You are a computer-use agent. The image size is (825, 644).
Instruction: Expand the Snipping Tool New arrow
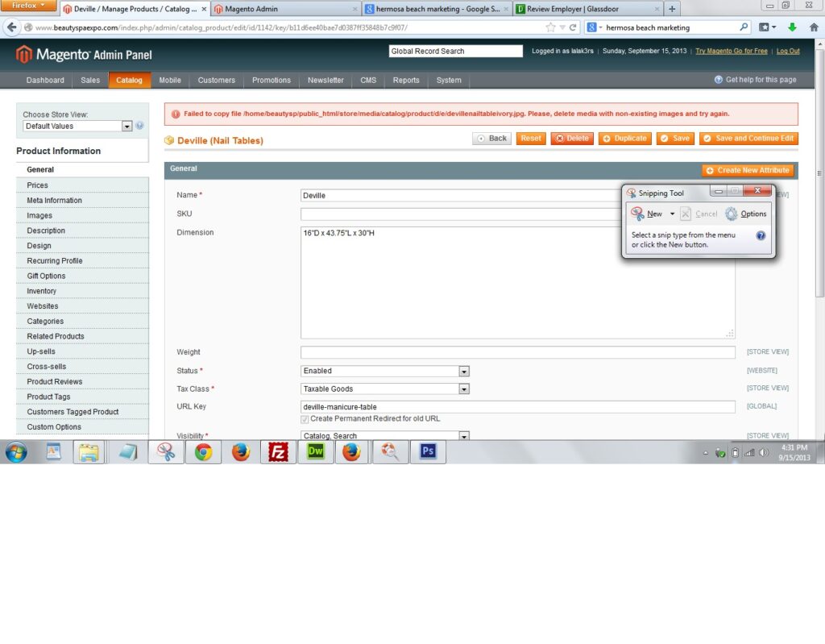672,214
